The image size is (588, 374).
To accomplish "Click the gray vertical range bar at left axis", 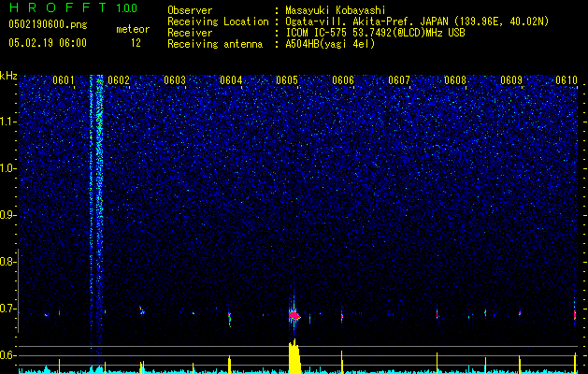I will [x=18, y=291].
